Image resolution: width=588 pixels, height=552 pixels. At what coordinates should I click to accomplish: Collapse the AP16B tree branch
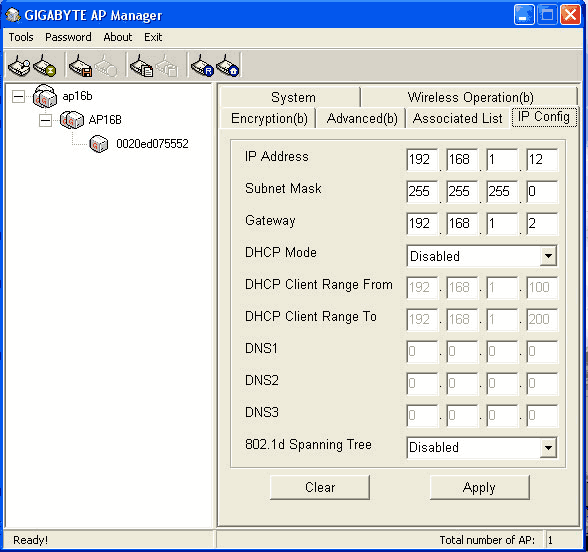pos(45,120)
